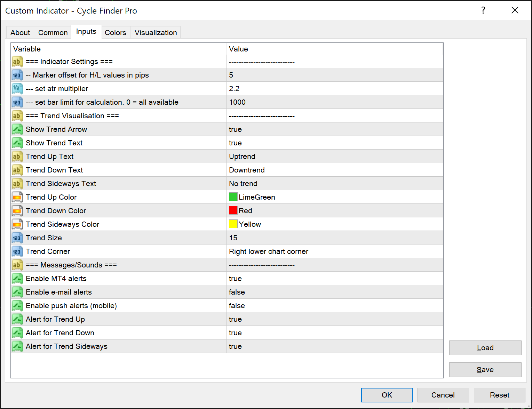532x409 pixels.
Task: Click the boolean icon beside Enable e-mail alerts
Action: pos(17,292)
